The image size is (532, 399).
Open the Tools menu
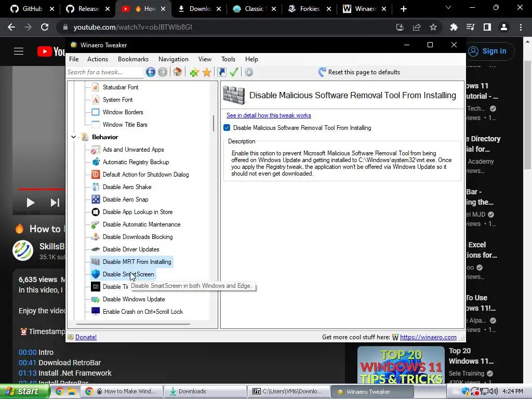(x=228, y=59)
